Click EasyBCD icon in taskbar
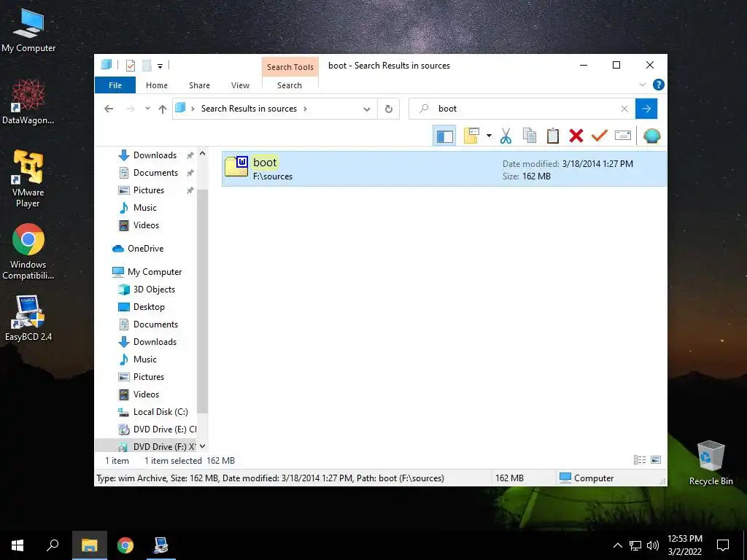The height and width of the screenshot is (560, 747). 160,545
